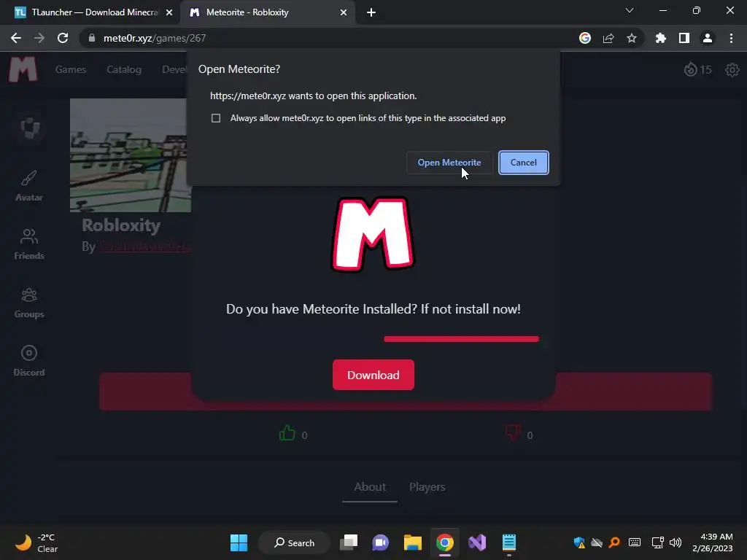This screenshot has width=747, height=560.
Task: Click the Google icon in the address bar
Action: [x=585, y=38]
